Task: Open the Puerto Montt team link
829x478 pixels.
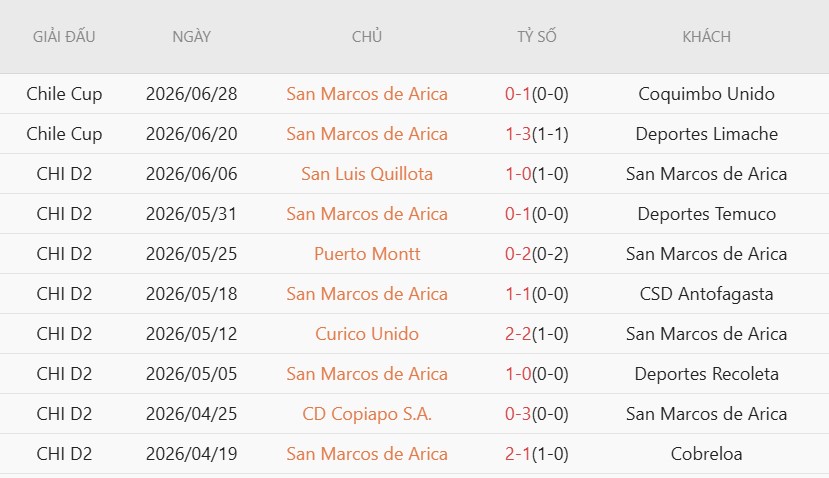Action: point(367,254)
